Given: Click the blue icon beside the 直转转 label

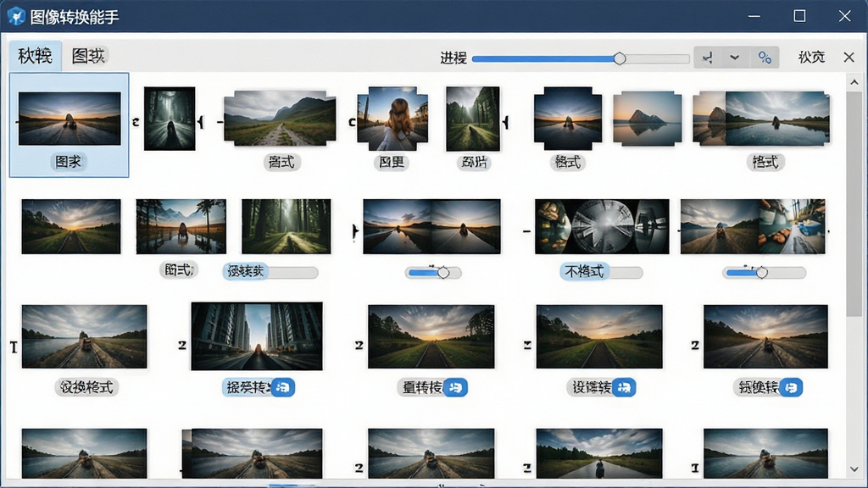Looking at the screenshot, I should point(456,387).
